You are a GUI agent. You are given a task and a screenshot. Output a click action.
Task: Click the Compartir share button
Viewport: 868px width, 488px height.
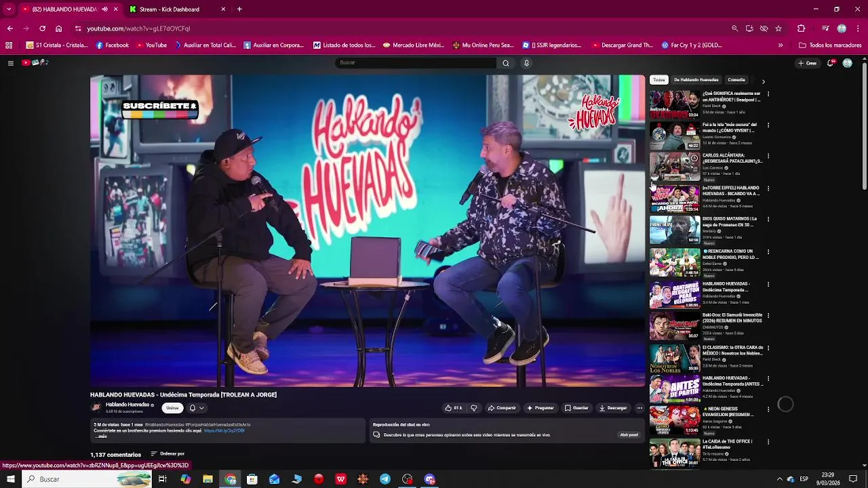pyautogui.click(x=502, y=408)
